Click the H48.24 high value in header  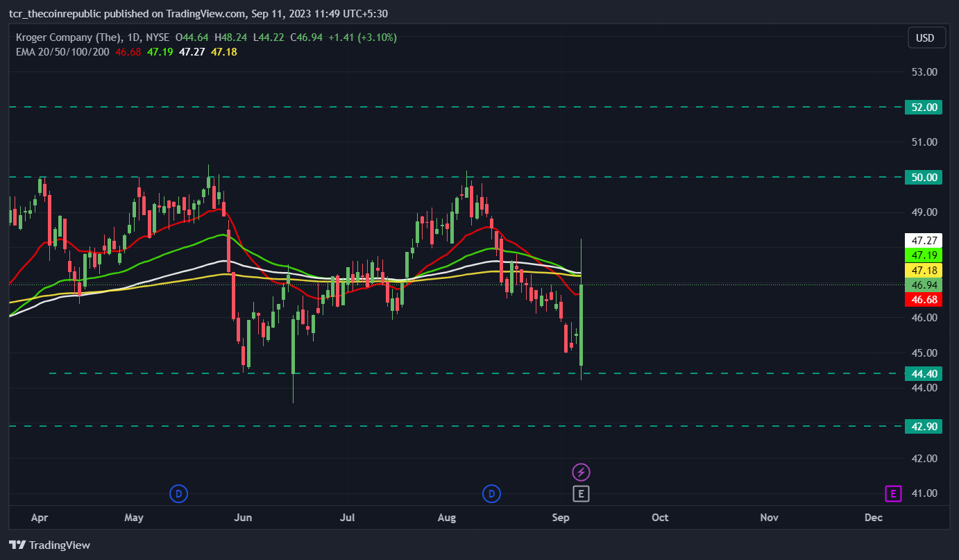[232, 37]
